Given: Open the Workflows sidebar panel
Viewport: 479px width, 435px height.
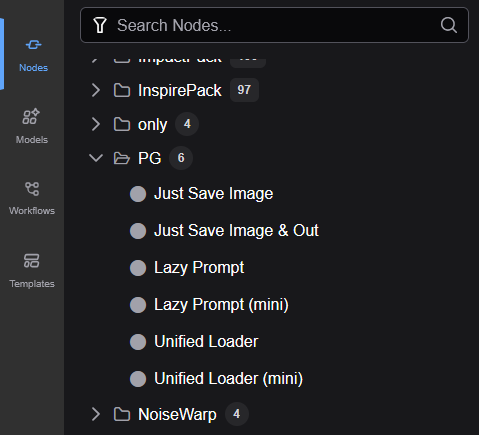Looking at the screenshot, I should coord(32,198).
